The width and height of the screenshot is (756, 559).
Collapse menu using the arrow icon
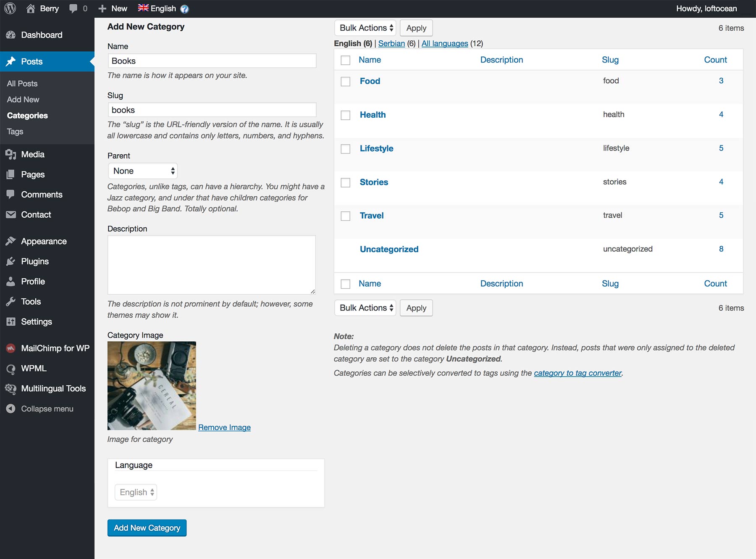click(x=11, y=409)
